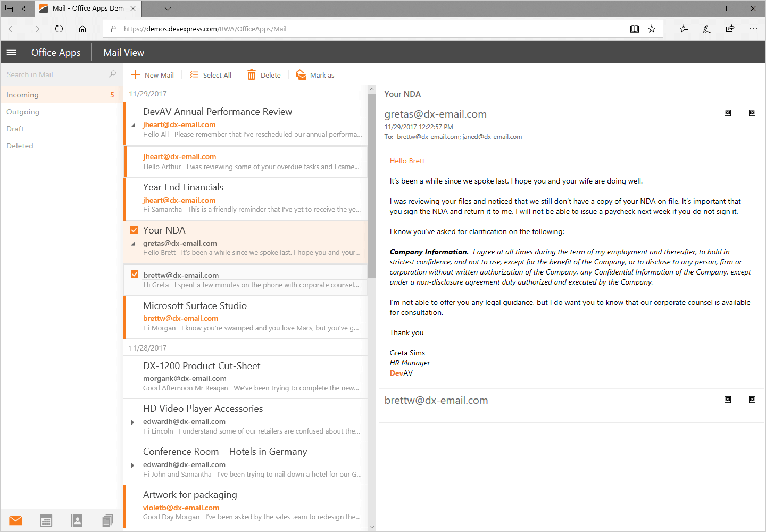The image size is (766, 532).
Task: Click the browser Refresh icon
Action: click(x=59, y=29)
